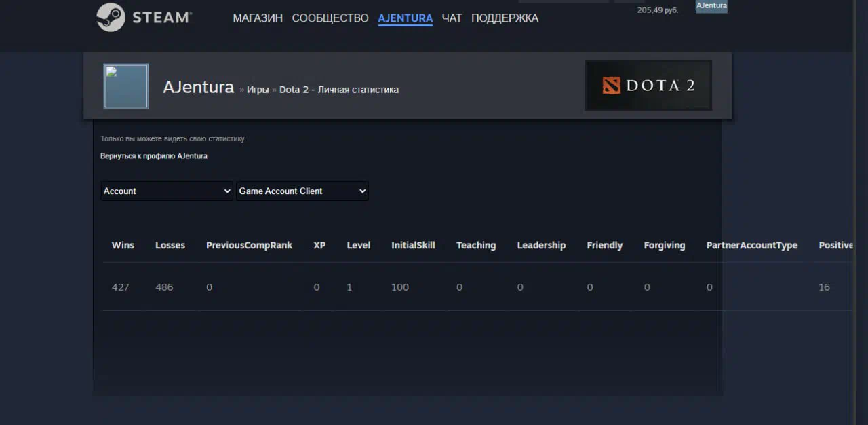868x425 pixels.
Task: Click the Positive value 16
Action: pyautogui.click(x=824, y=287)
